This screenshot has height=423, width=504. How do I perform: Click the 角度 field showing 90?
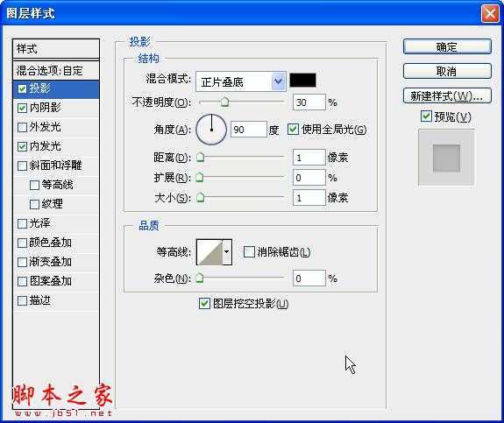pos(248,130)
